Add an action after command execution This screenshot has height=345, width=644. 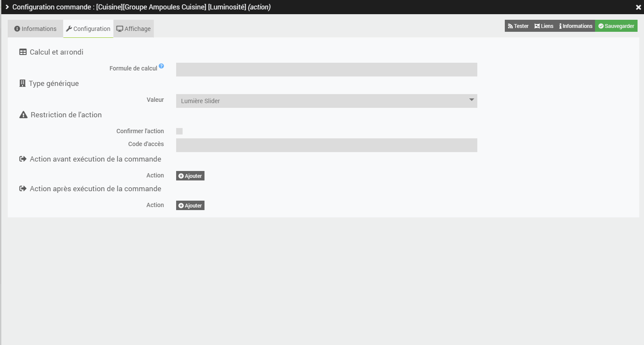click(x=190, y=205)
